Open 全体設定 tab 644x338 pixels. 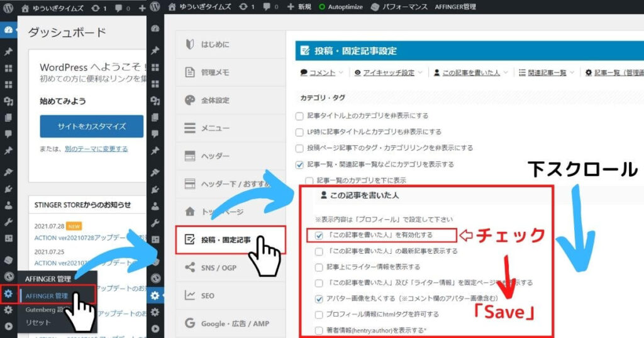click(230, 100)
